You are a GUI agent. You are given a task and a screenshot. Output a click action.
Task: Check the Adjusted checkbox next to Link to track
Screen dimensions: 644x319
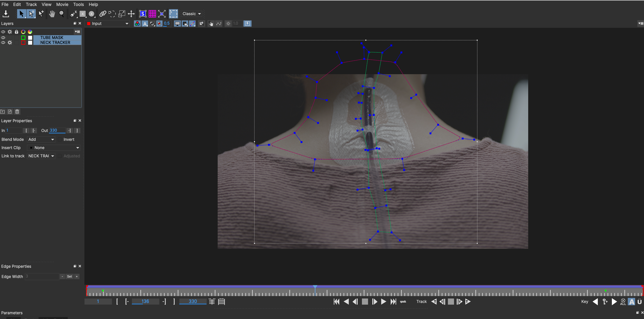(60, 156)
